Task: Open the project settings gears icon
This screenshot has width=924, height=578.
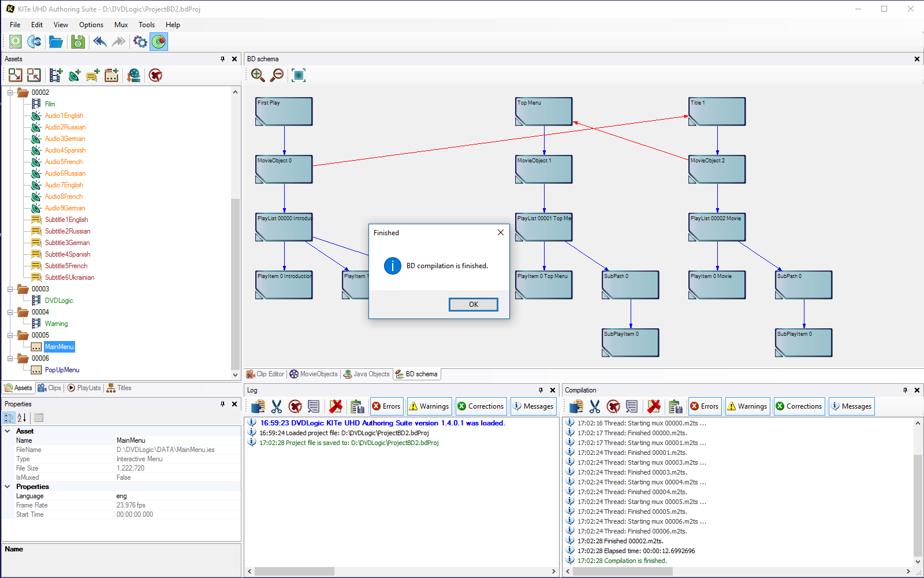Action: click(140, 42)
